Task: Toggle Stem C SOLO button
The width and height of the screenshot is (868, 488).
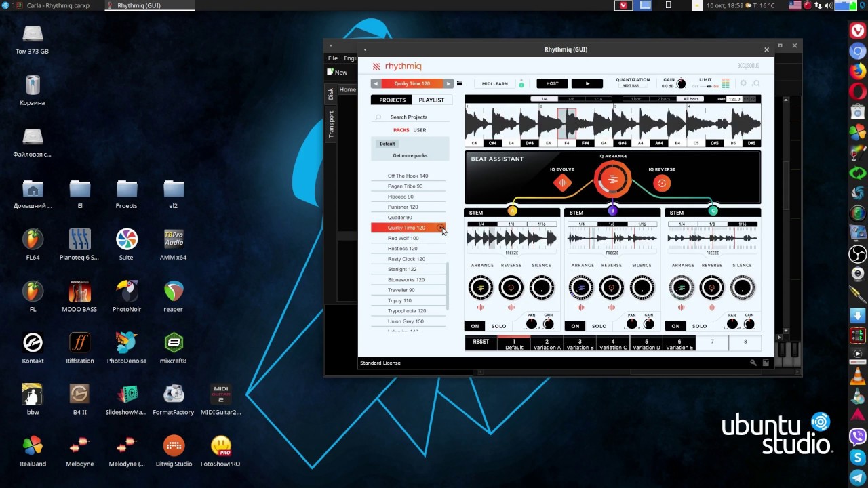Action: click(x=699, y=326)
